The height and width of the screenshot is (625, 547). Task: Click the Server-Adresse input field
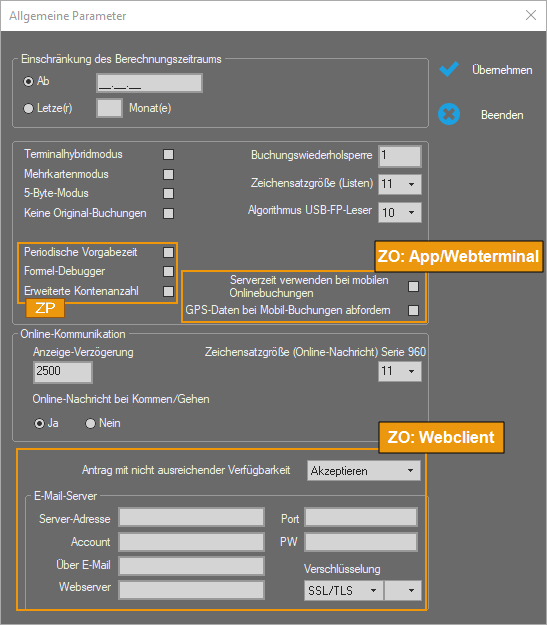tap(191, 517)
